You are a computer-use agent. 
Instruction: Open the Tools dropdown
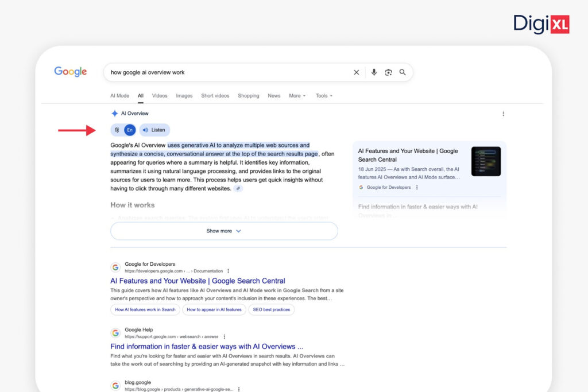click(x=323, y=96)
